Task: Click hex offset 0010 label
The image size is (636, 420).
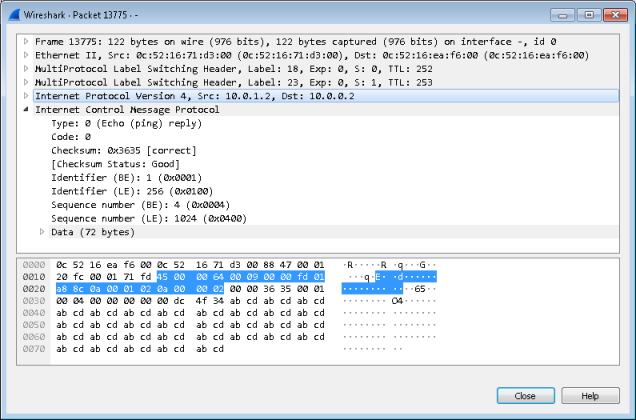Action: click(34, 277)
